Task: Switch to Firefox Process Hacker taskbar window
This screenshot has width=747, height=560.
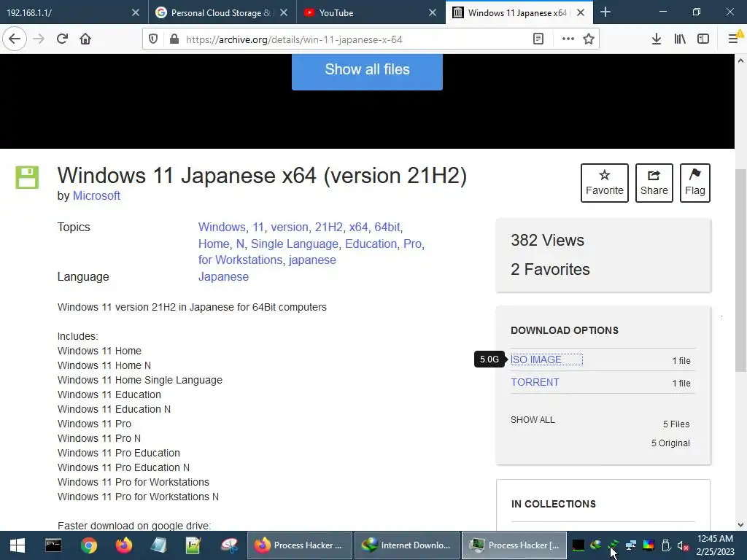Action: 300,545
